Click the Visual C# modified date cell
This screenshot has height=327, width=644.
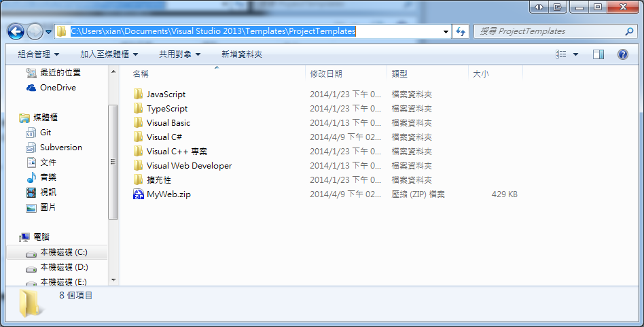(345, 137)
